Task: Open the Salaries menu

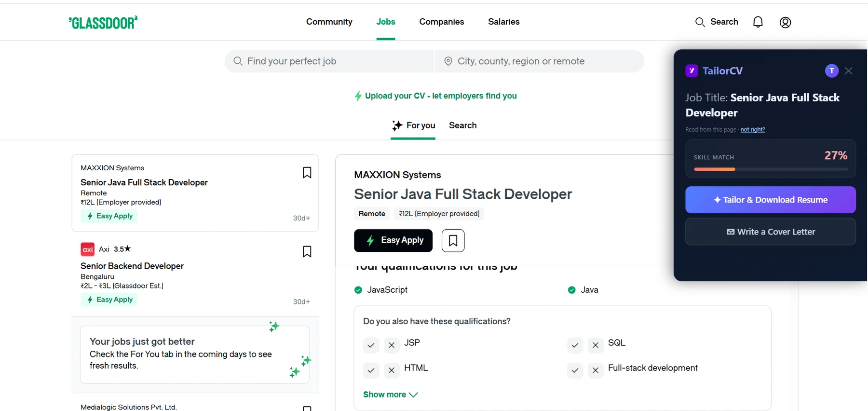Action: click(504, 22)
